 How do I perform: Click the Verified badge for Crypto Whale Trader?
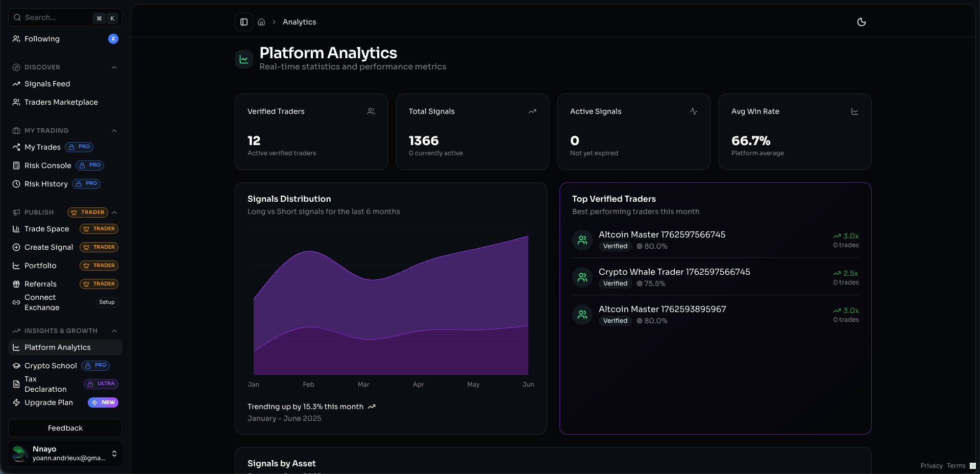click(615, 283)
